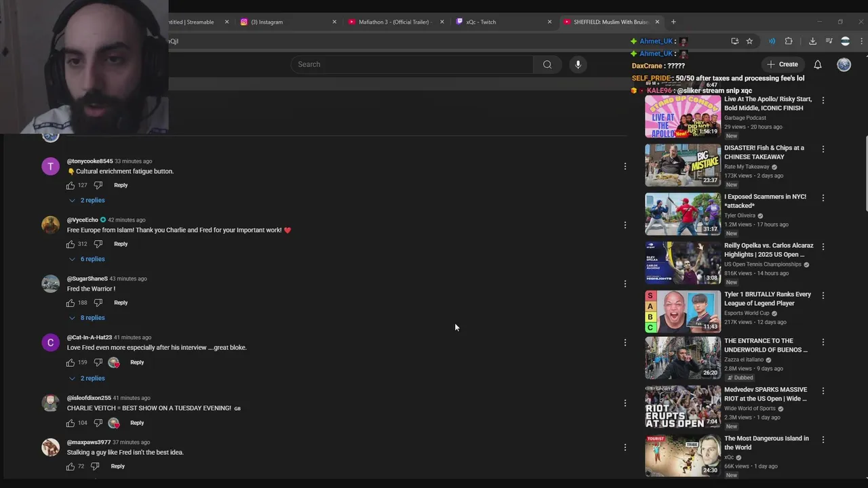
Task: Activate voice search microphone icon
Action: click(578, 64)
